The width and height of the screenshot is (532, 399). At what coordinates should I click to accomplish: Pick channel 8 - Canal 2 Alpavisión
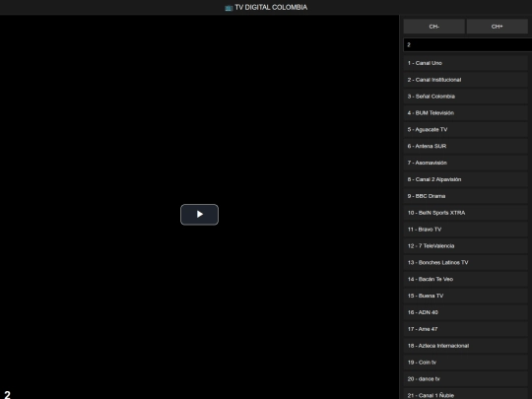point(465,179)
